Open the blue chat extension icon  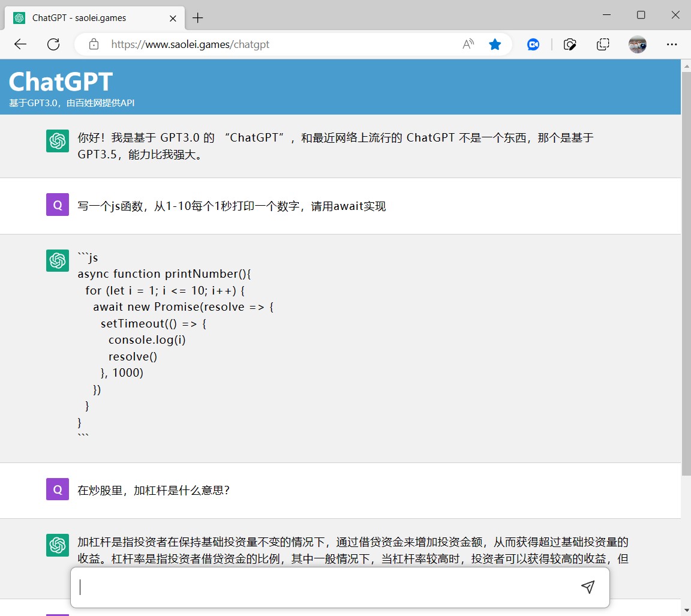coord(533,44)
